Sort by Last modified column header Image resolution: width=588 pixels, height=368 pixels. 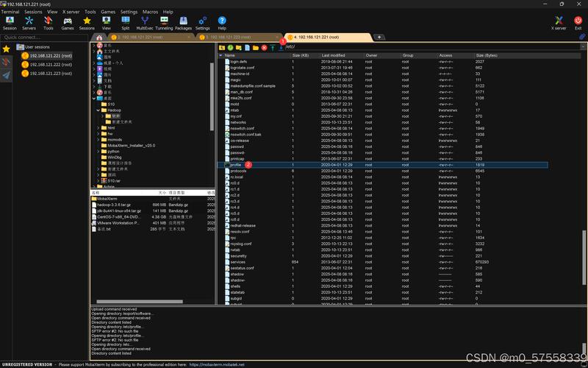point(333,55)
